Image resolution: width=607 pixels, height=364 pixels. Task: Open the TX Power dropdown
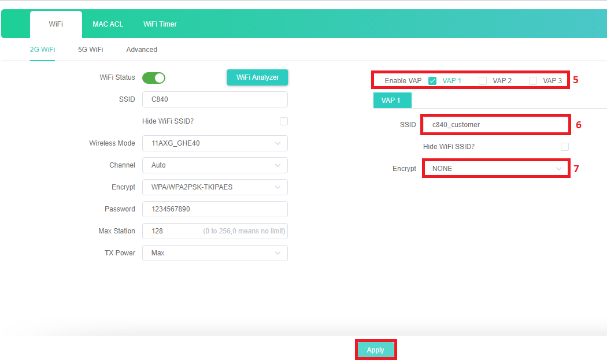tap(214, 253)
